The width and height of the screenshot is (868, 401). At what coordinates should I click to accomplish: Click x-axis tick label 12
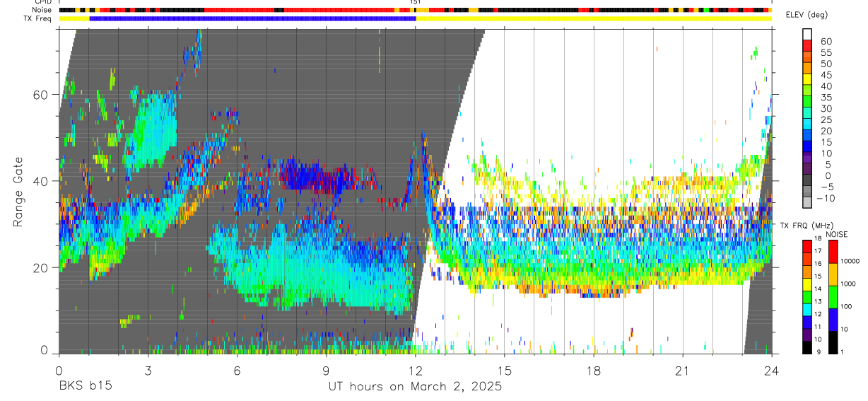(x=415, y=371)
